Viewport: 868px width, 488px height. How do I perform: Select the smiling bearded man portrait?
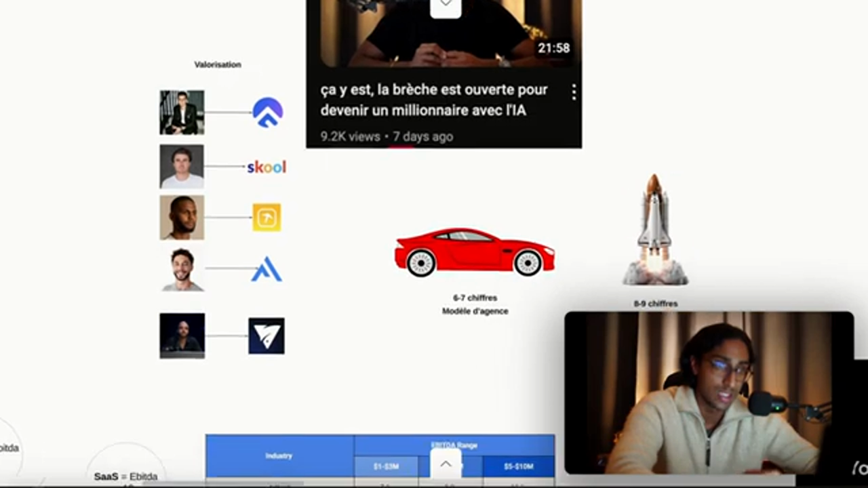pyautogui.click(x=182, y=270)
